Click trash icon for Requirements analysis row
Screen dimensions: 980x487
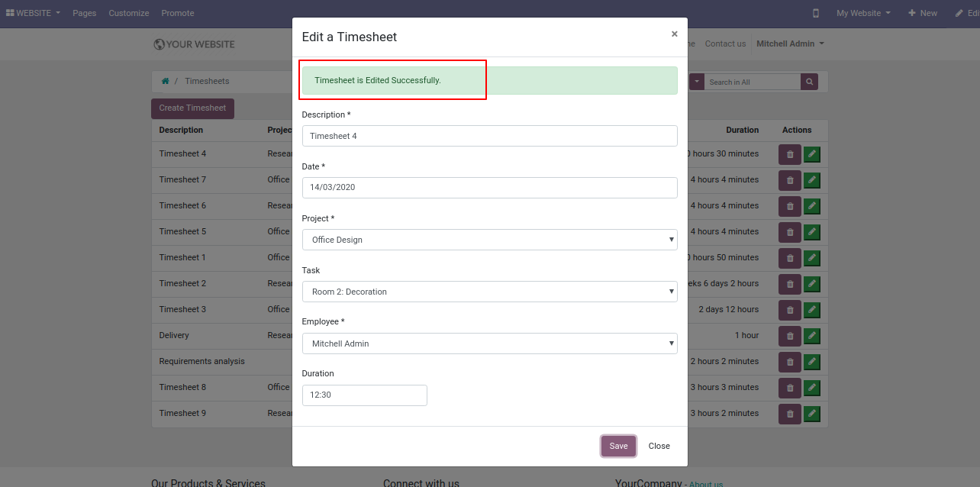790,362
